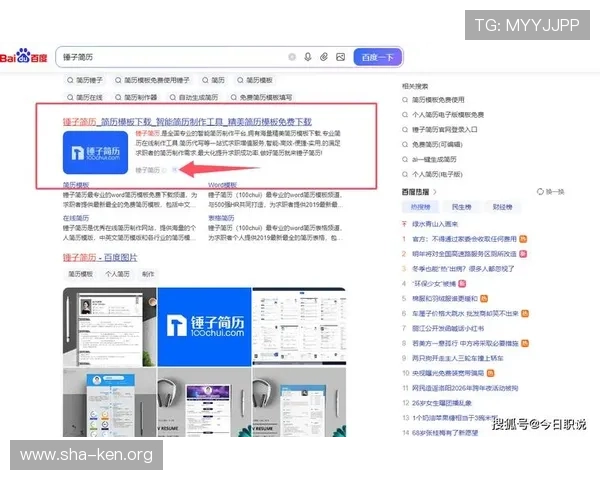Image resolution: width=600 pixels, height=480 pixels.
Task: Open hot topic 2 about 高速路服务区厕所改造
Action: pos(464,254)
